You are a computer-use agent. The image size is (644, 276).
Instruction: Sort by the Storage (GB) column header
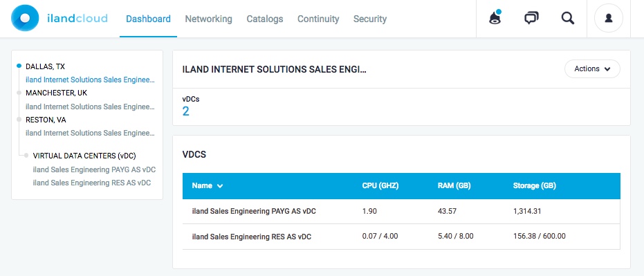point(534,185)
